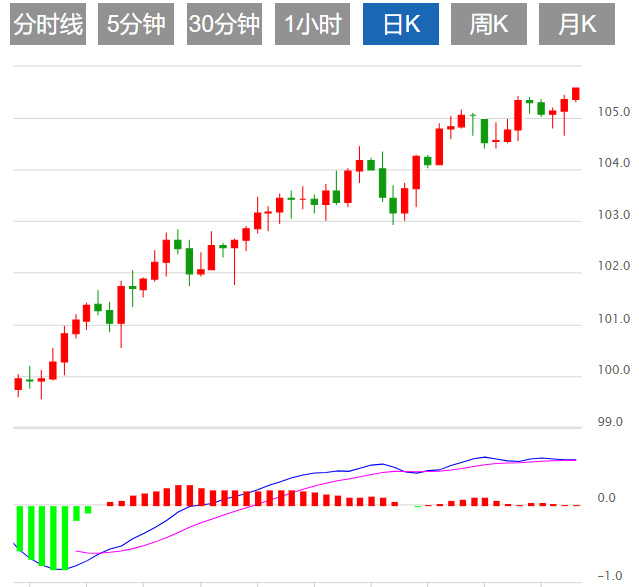Click the 103.0 price axis label

coord(613,215)
